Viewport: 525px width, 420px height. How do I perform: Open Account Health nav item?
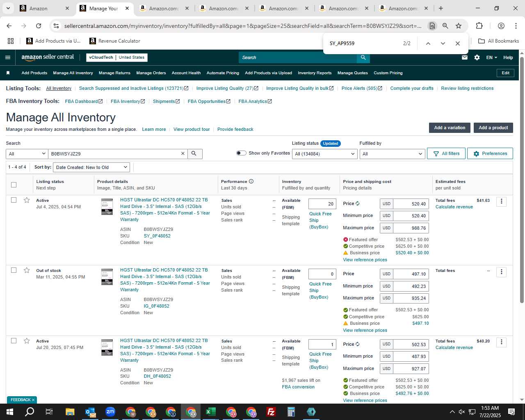pos(186,73)
